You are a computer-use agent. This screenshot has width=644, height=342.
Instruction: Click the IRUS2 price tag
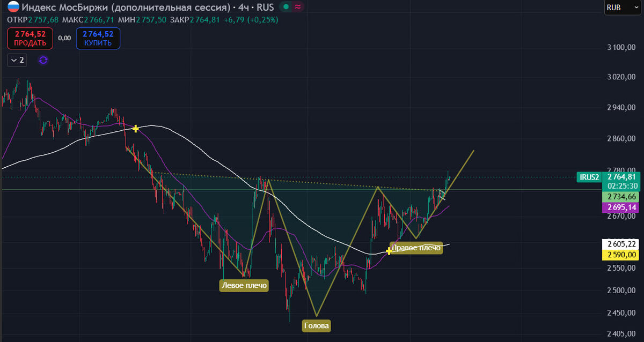coord(589,177)
